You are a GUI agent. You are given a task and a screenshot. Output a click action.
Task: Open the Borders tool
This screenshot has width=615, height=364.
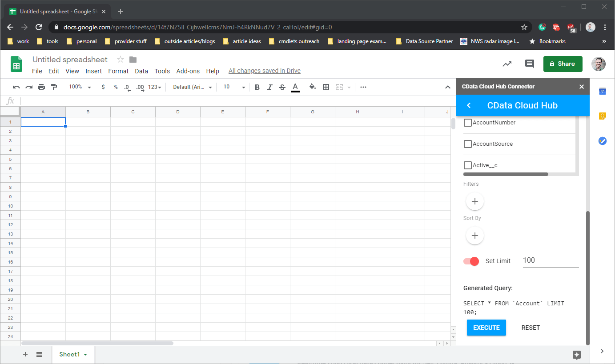326,87
